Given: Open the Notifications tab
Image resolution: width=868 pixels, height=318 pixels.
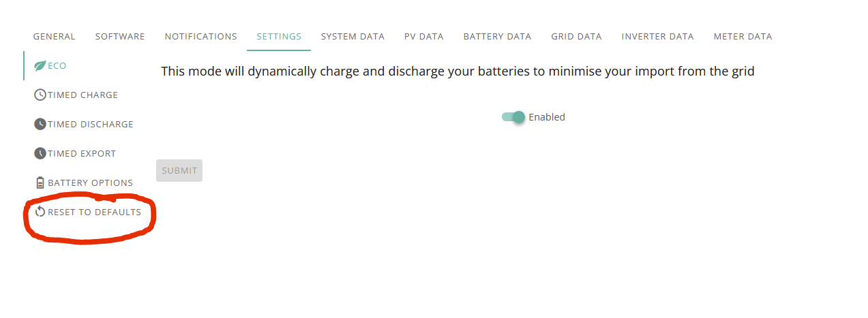Looking at the screenshot, I should tap(201, 37).
